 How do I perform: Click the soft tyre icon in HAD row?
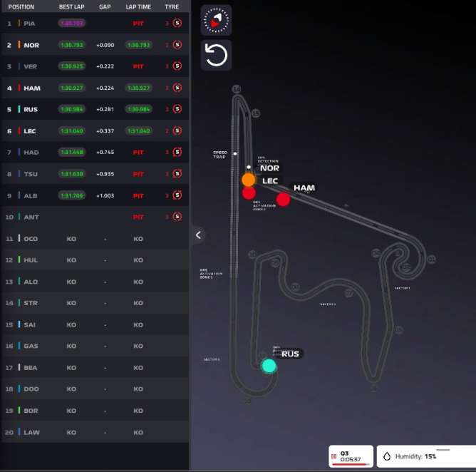177,152
